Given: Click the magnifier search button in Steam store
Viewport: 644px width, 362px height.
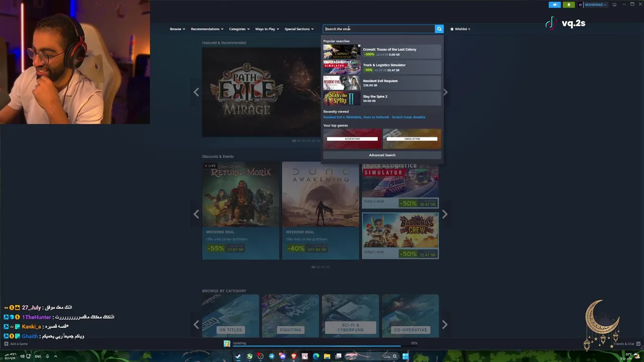Looking at the screenshot, I should tap(439, 29).
